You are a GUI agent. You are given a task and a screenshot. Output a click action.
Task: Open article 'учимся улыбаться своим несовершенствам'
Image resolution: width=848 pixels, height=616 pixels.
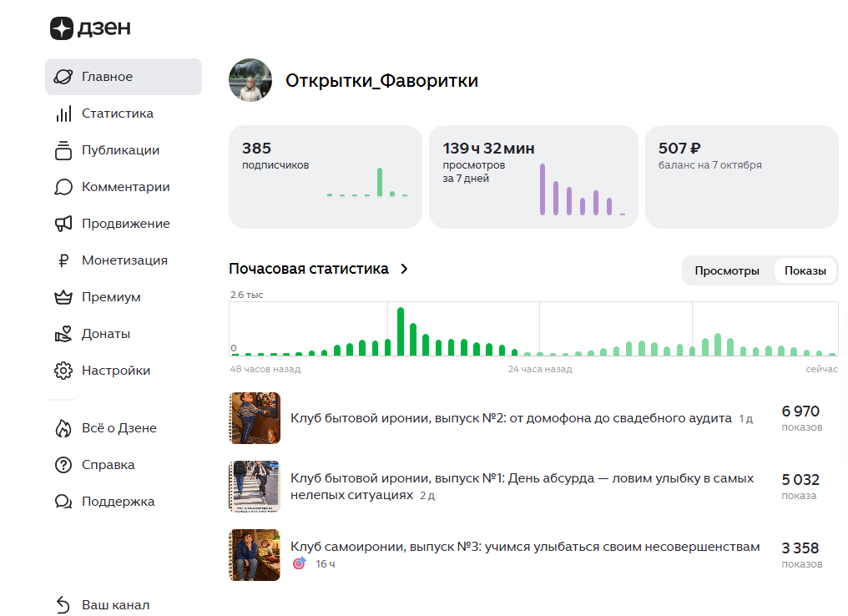525,547
